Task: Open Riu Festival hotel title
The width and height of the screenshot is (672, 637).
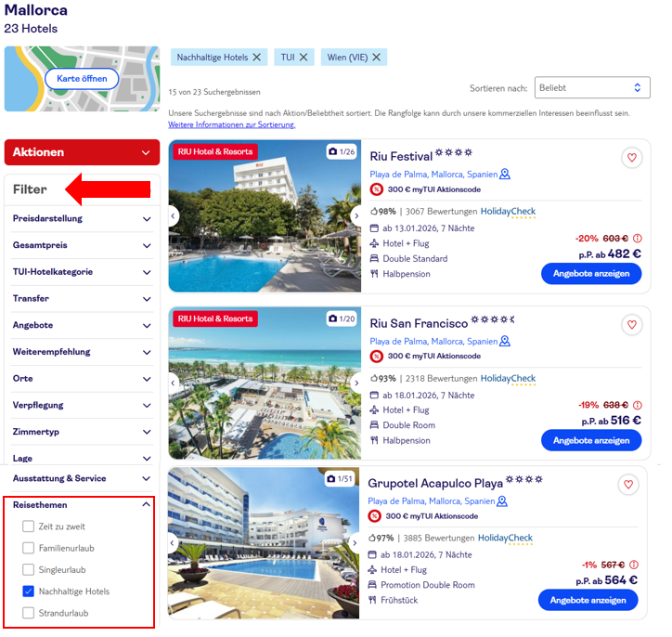Action: pyautogui.click(x=401, y=156)
